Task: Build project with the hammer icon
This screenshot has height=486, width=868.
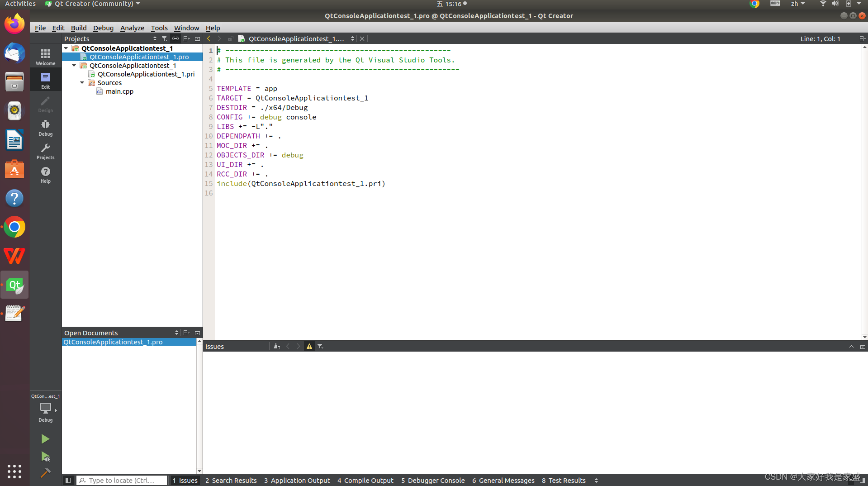Action: 45,473
